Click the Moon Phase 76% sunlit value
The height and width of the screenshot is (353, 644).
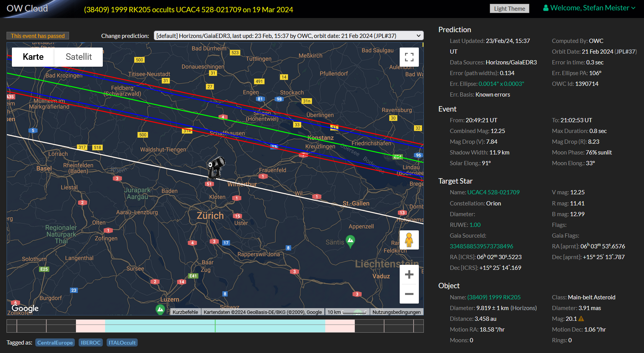[x=599, y=153]
